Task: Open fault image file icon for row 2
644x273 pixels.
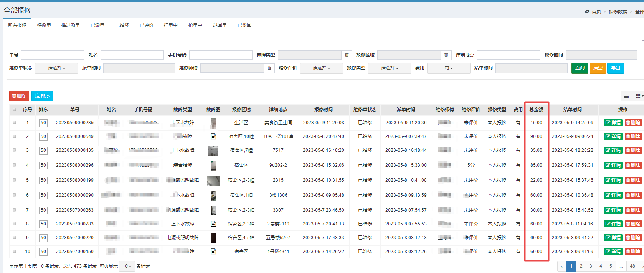Action: point(213,136)
